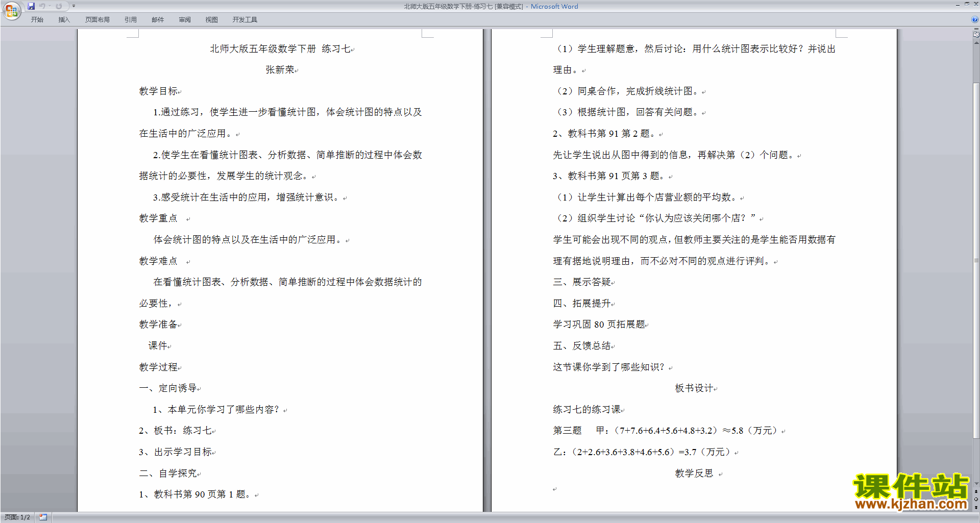Click the title 北师大版五年级数学下册 练习七
This screenshot has height=523, width=980.
280,49
